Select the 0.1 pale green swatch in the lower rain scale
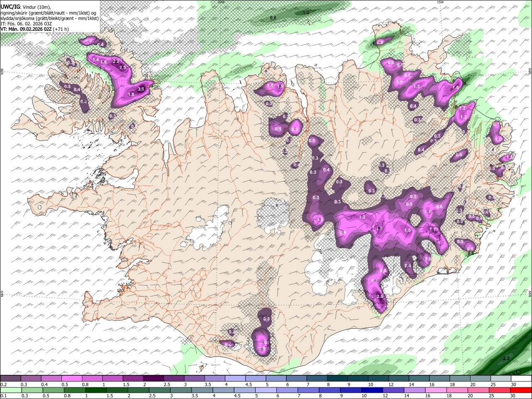 point(11,390)
